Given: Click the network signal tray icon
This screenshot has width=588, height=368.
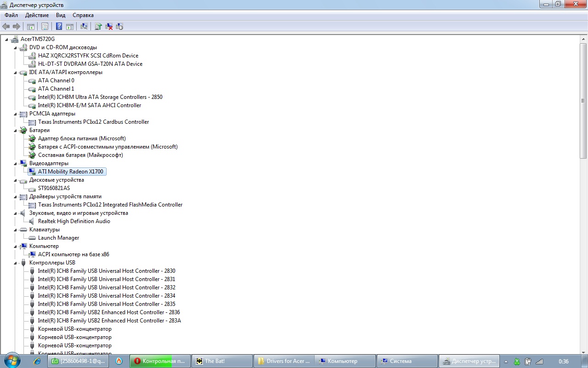Looking at the screenshot, I should 539,362.
